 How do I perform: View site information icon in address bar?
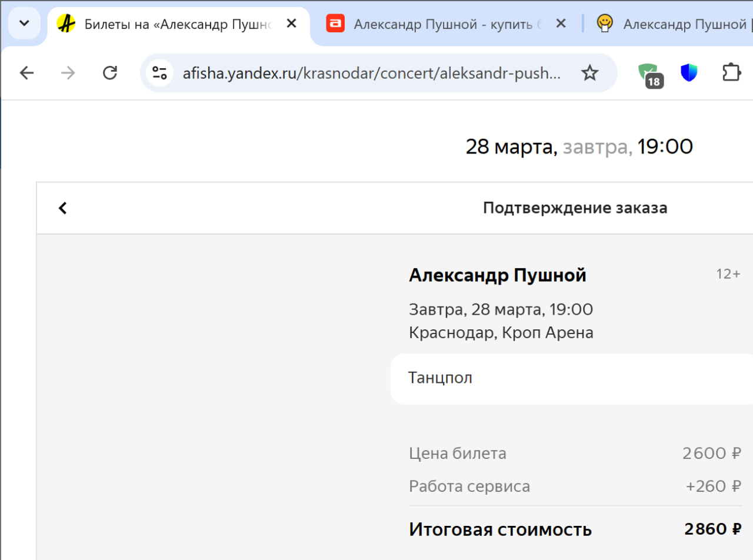pos(159,73)
